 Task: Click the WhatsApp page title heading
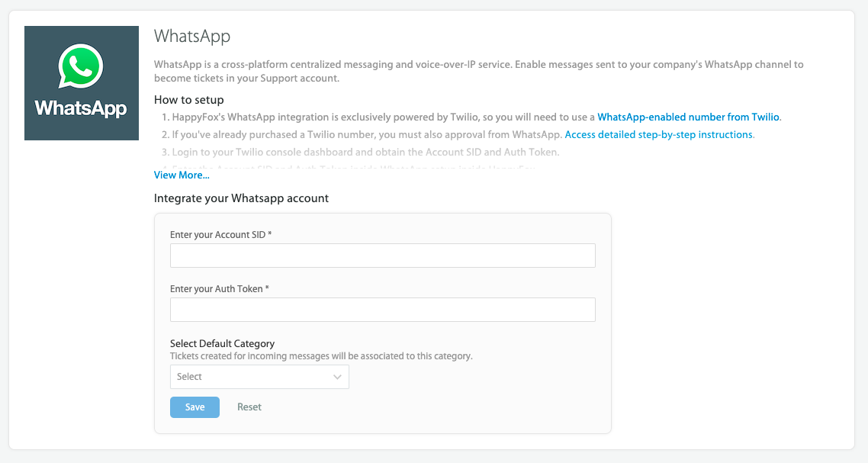click(192, 36)
